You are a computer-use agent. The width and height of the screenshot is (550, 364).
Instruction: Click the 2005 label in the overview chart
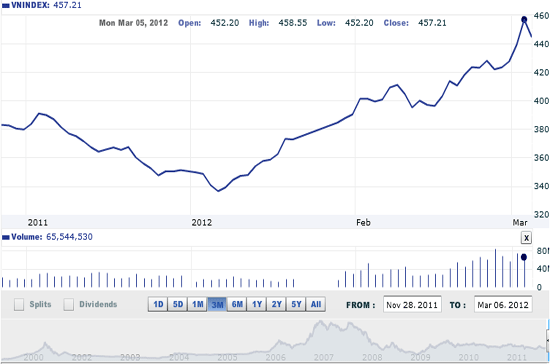point(227,357)
